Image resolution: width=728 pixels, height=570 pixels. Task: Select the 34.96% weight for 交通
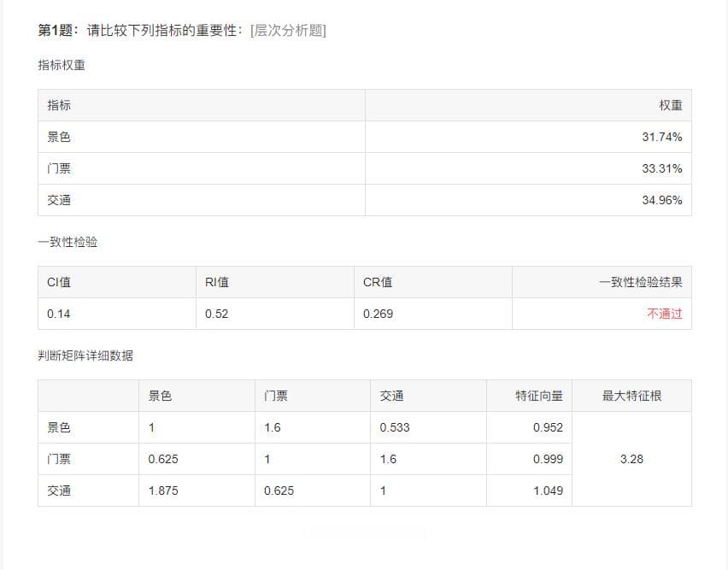(x=661, y=200)
